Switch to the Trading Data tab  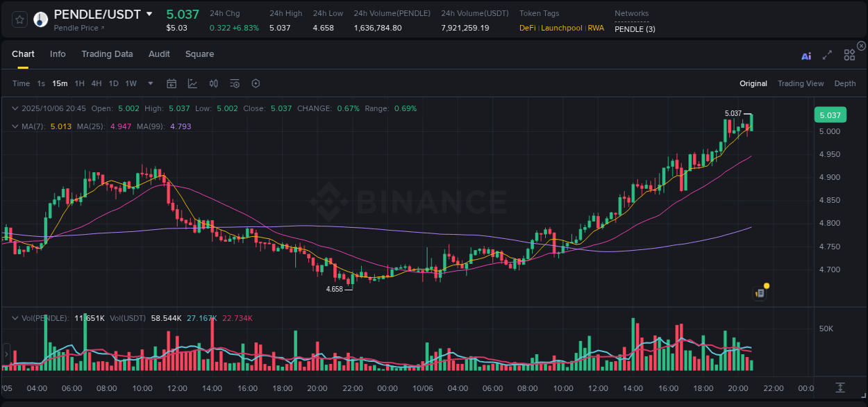tap(107, 53)
